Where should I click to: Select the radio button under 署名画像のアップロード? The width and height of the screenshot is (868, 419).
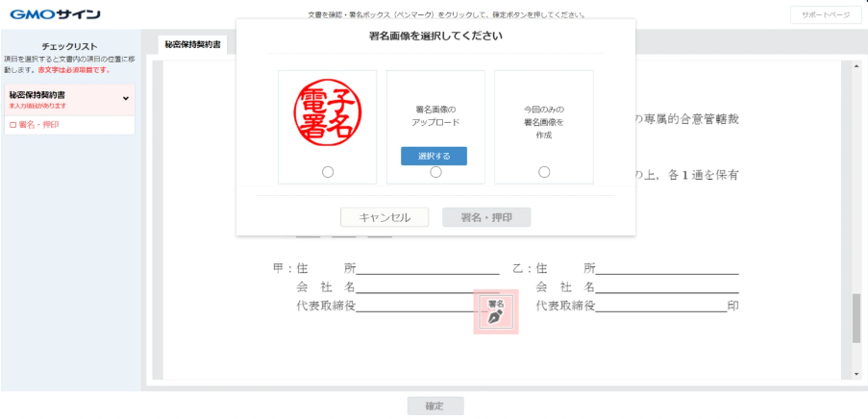click(435, 172)
